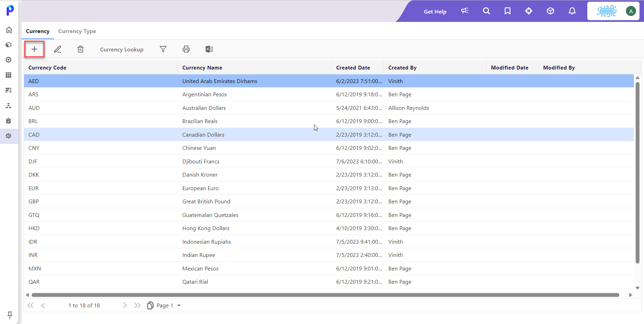The height and width of the screenshot is (324, 644).
Task: Click the sidebar cube package icon
Action: [9, 45]
